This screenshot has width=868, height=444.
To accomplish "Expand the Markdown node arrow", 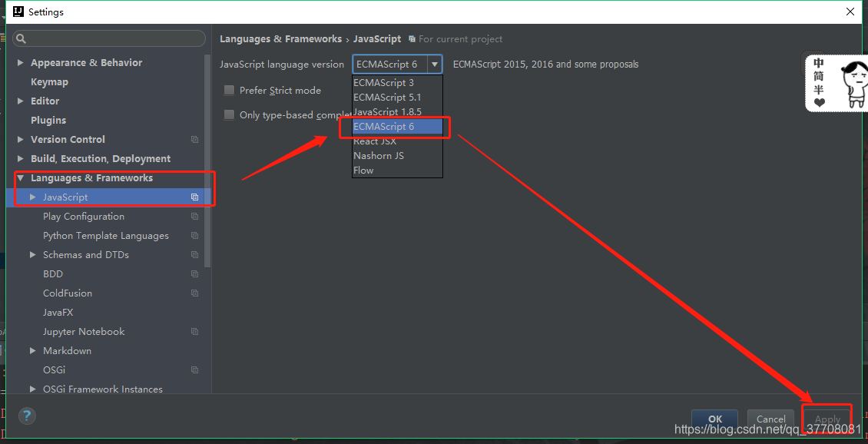I will point(33,351).
